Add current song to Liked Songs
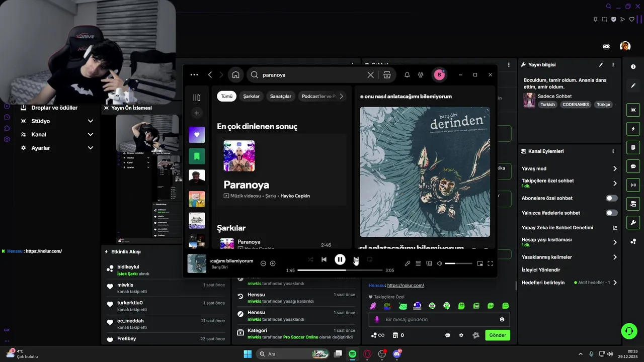This screenshot has width=644, height=362. (x=273, y=263)
